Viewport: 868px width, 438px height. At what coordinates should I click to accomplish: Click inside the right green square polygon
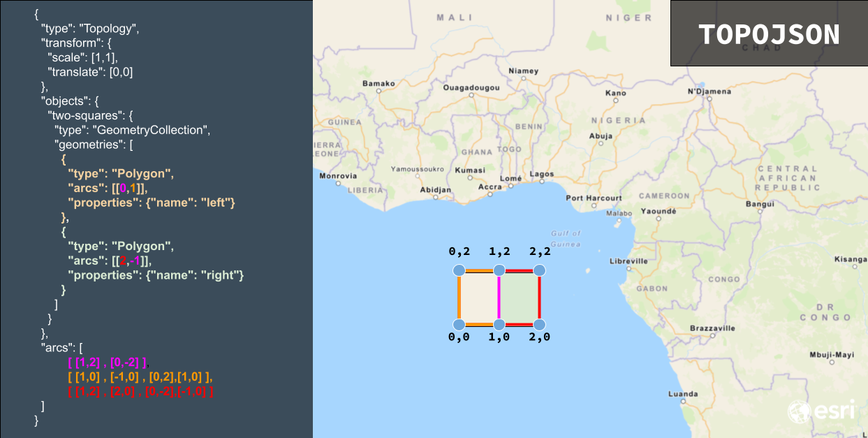click(x=520, y=298)
